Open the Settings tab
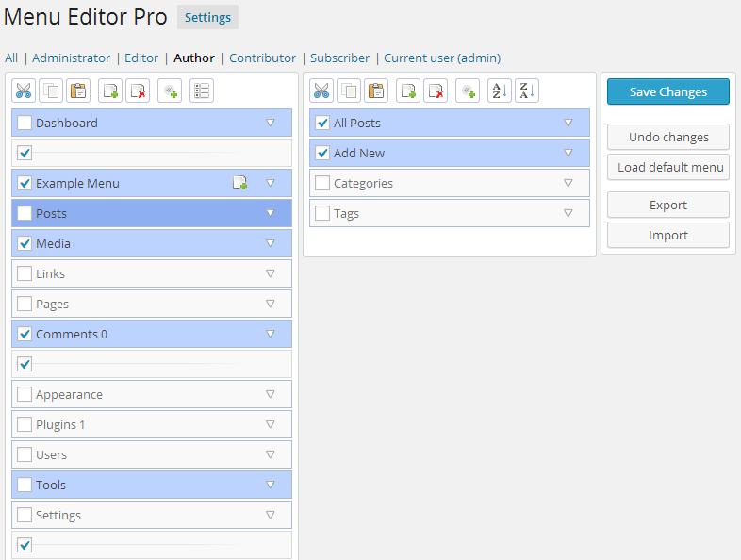The height and width of the screenshot is (560, 741). (x=208, y=18)
